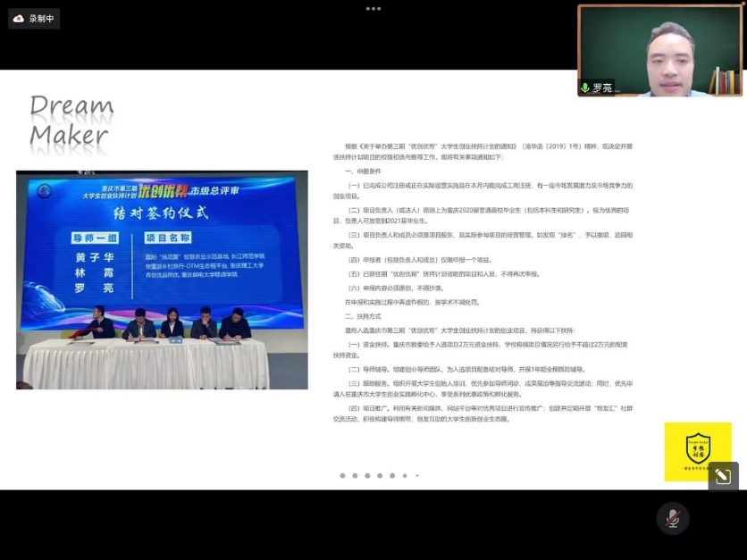Click the green microphone icon beside 罗亮
Viewport: 747px width, 560px height.
click(x=587, y=88)
